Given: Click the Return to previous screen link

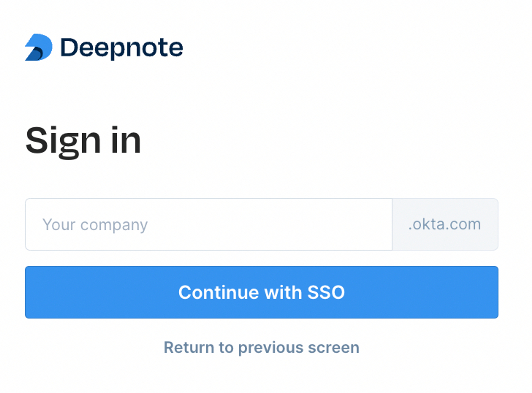Looking at the screenshot, I should 261,348.
